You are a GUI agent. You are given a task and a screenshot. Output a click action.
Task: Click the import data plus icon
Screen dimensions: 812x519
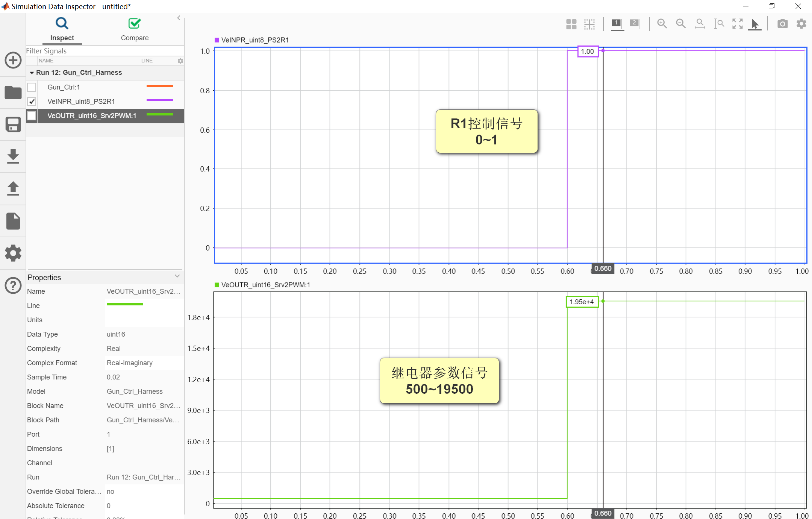(x=13, y=60)
